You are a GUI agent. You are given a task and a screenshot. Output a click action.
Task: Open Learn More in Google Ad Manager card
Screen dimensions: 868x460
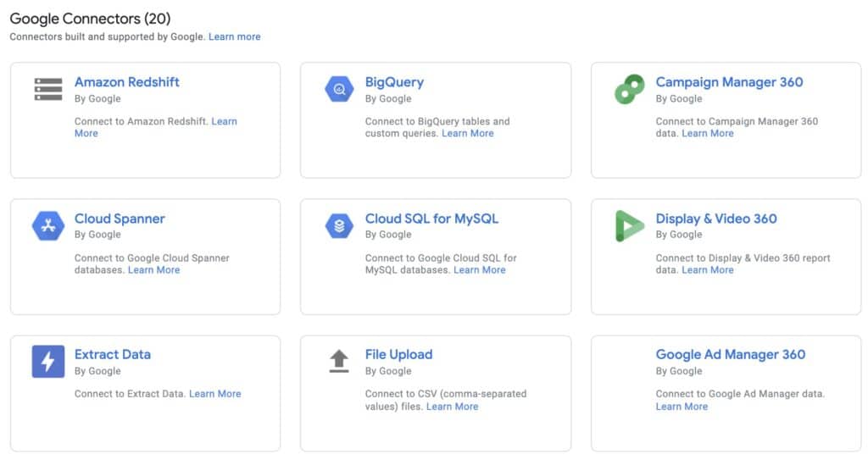pyautogui.click(x=682, y=407)
